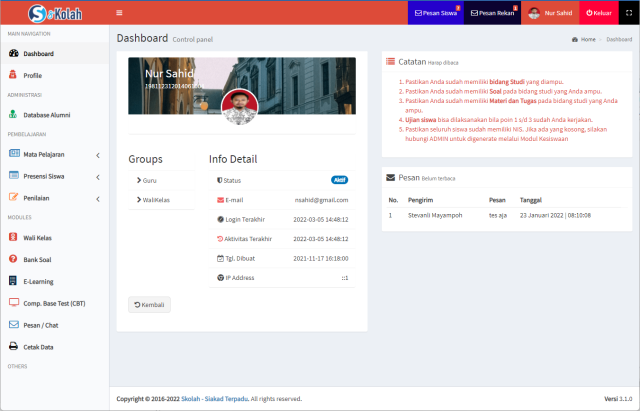640x411 pixels.
Task: Open Nur Sahid user account dropdown
Action: (x=549, y=13)
